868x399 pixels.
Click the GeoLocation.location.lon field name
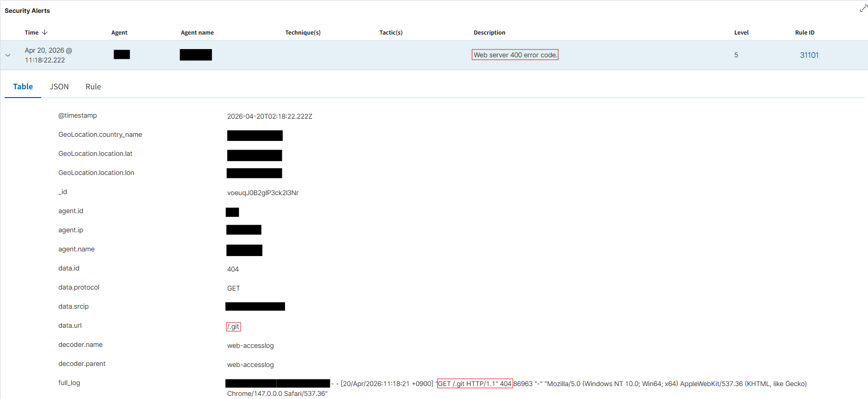tap(96, 173)
